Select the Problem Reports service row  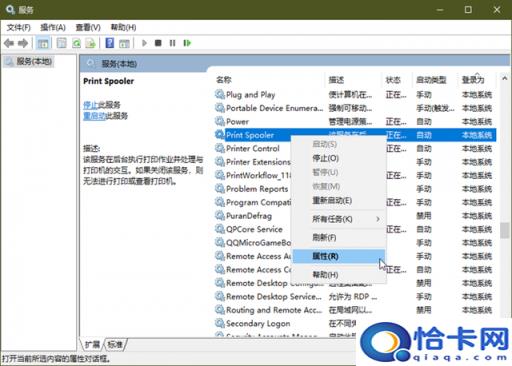[x=355, y=189]
